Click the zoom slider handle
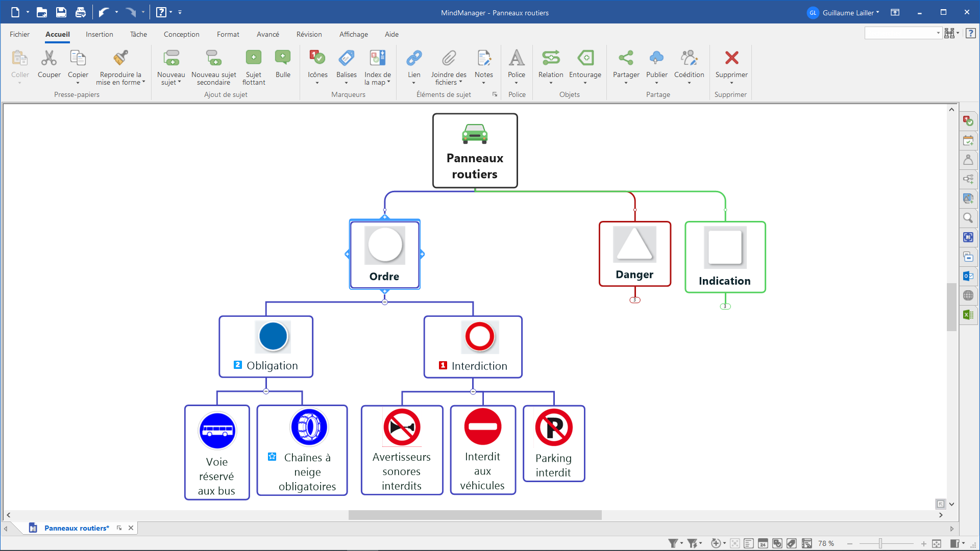This screenshot has width=980, height=551. [x=880, y=544]
